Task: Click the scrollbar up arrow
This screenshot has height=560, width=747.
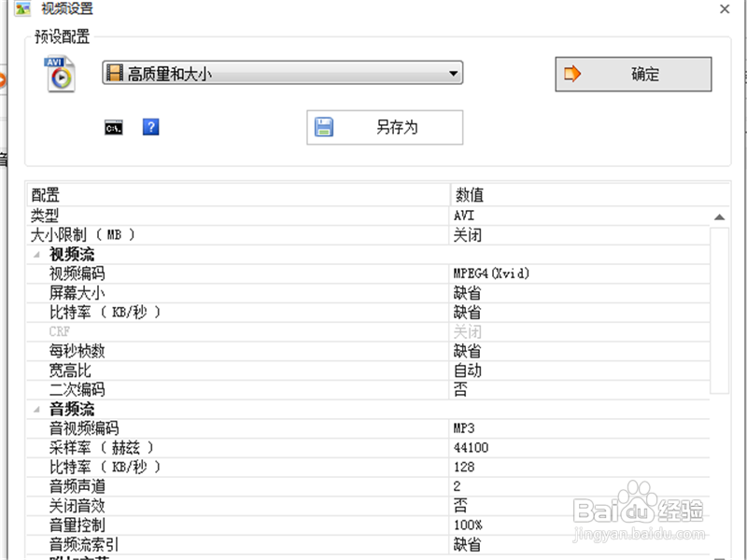Action: point(720,216)
